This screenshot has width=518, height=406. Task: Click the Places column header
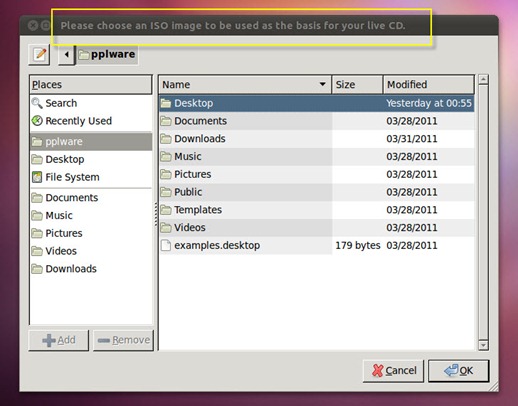pos(91,85)
